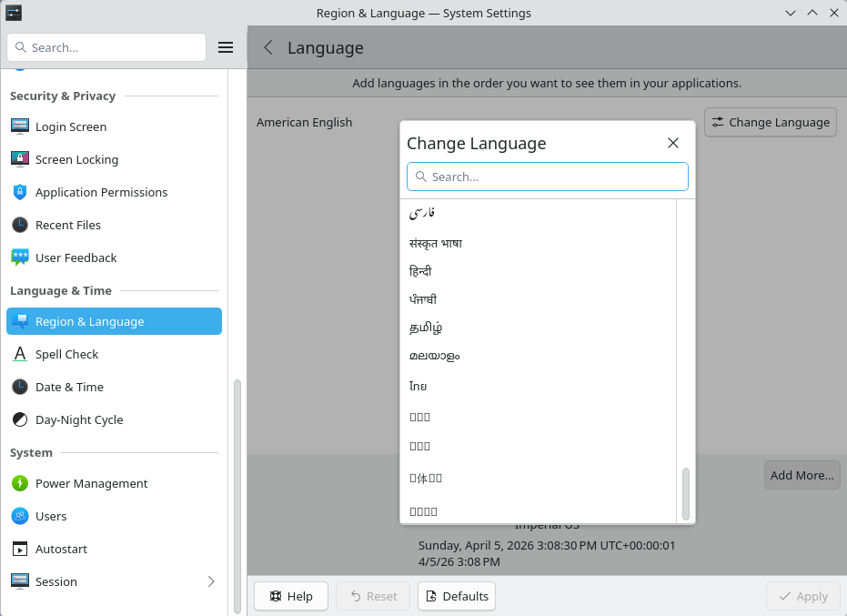Open the Users settings icon
847x616 pixels.
click(20, 516)
